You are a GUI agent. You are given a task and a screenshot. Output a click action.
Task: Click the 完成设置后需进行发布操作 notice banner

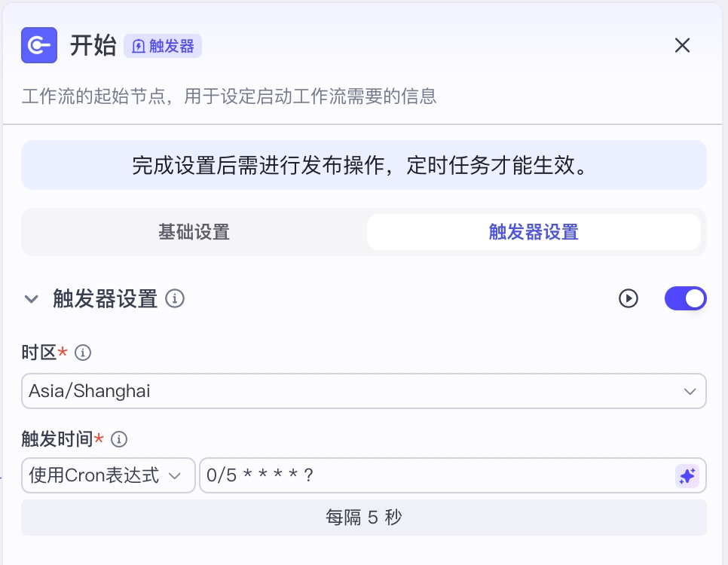364,165
